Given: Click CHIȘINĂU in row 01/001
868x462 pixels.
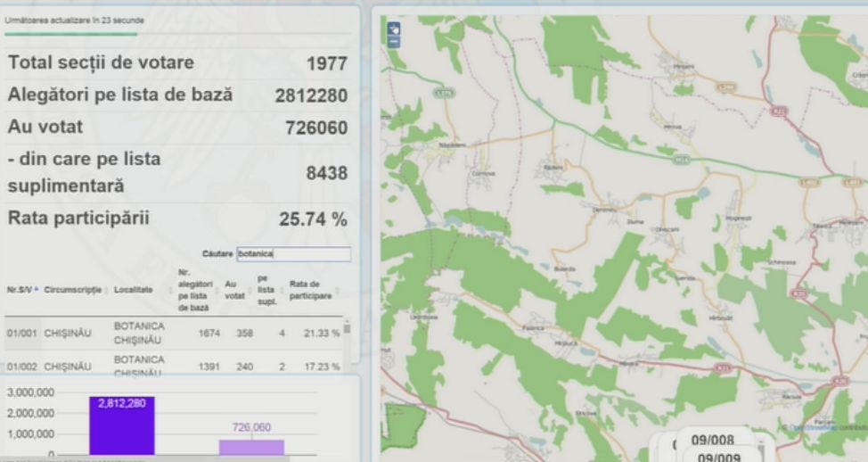Looking at the screenshot, I should [68, 333].
